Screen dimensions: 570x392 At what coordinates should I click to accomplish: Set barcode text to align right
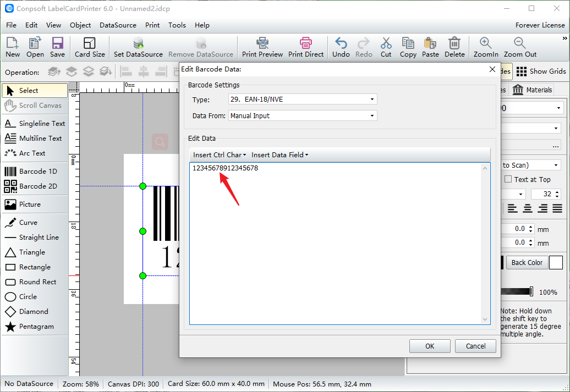coord(542,208)
